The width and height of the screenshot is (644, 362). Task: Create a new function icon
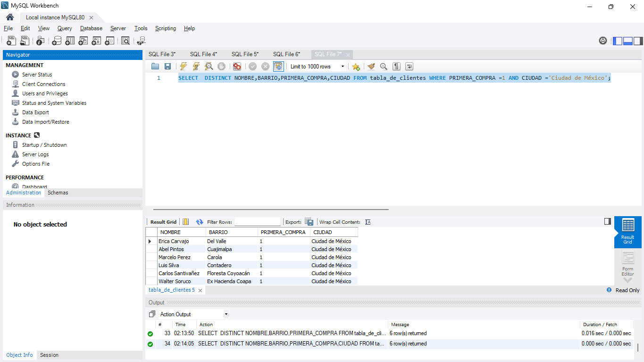(x=109, y=41)
